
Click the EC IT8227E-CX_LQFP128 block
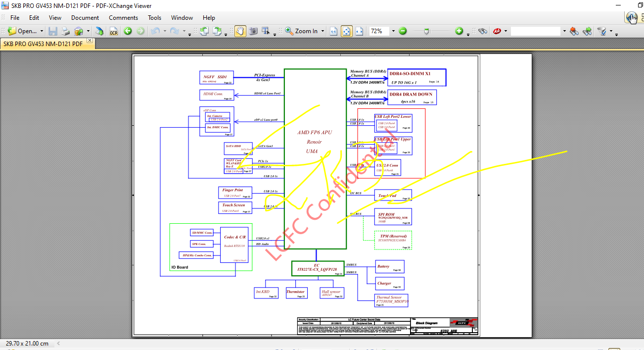point(318,268)
